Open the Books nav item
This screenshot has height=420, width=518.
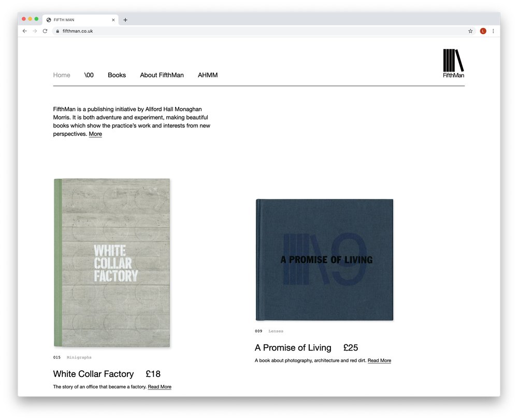pos(117,75)
